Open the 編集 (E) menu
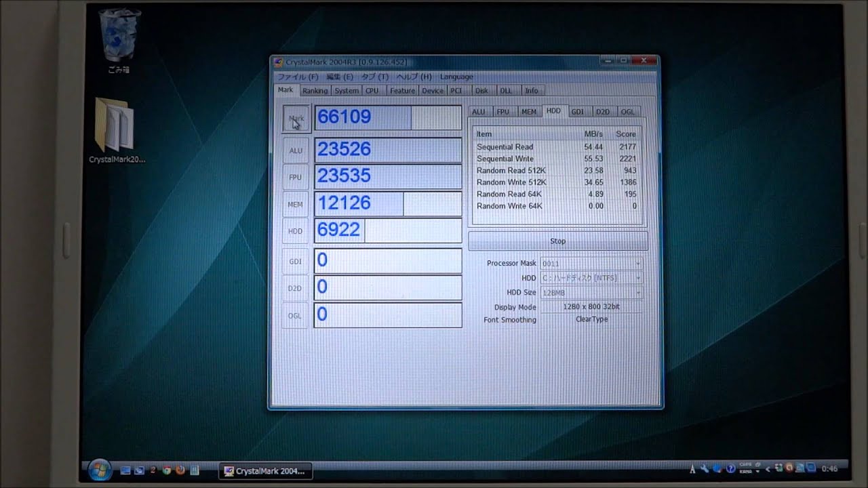Image resolution: width=868 pixels, height=488 pixels. pos(340,77)
